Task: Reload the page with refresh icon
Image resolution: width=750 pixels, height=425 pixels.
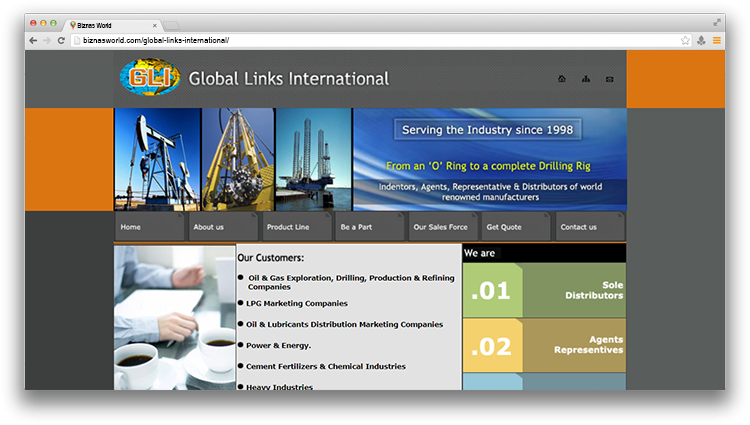Action: coord(62,40)
